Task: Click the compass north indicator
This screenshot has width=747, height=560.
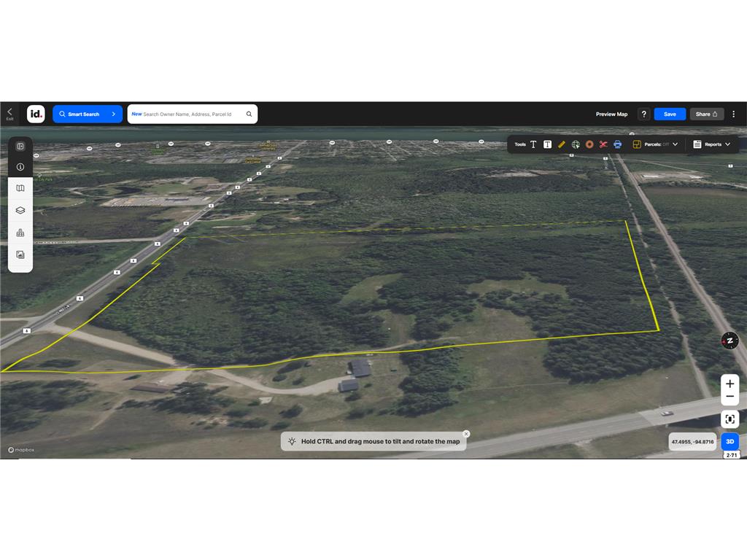Action: coord(729,341)
